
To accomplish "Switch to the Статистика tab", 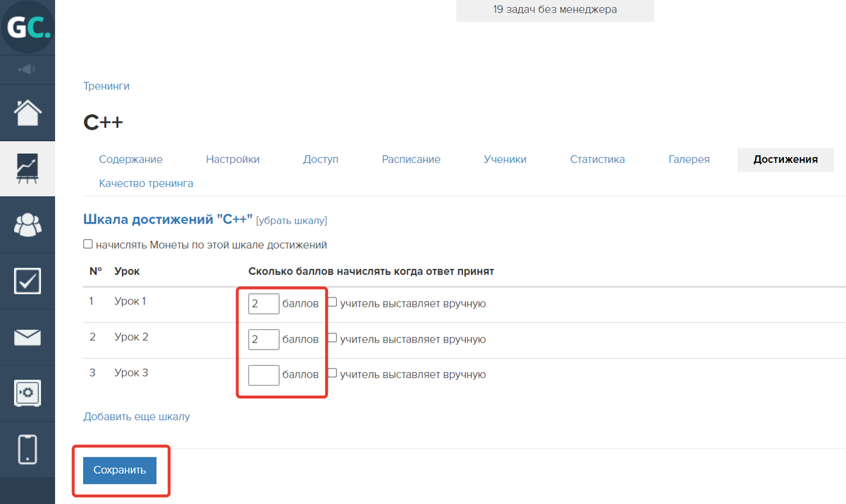I will point(597,159).
